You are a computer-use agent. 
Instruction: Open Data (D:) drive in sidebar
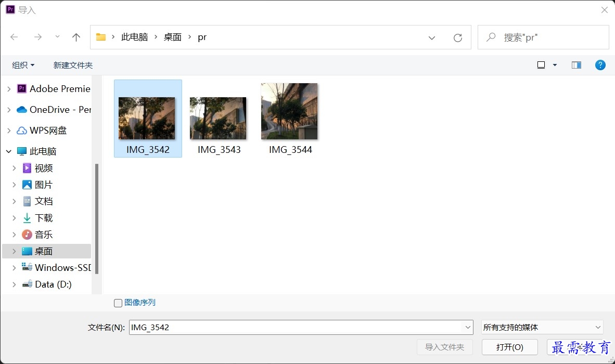tap(47, 284)
